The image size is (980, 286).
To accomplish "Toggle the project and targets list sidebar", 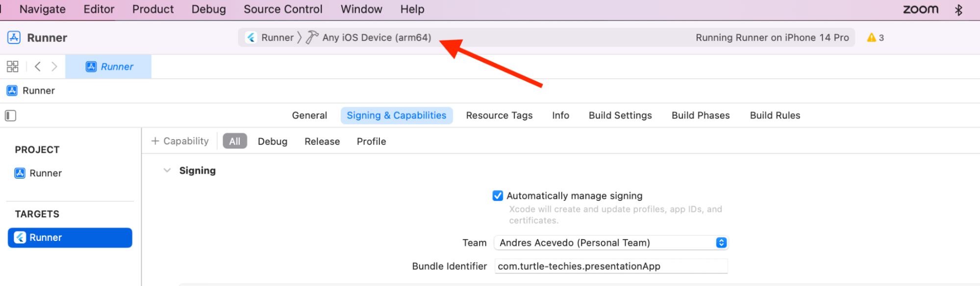I will click(10, 116).
